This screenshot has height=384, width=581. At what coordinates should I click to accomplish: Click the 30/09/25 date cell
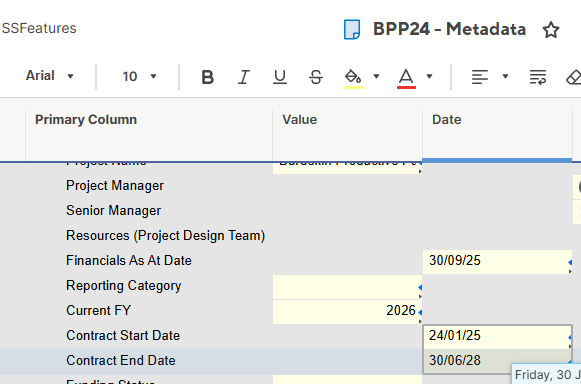pos(497,262)
